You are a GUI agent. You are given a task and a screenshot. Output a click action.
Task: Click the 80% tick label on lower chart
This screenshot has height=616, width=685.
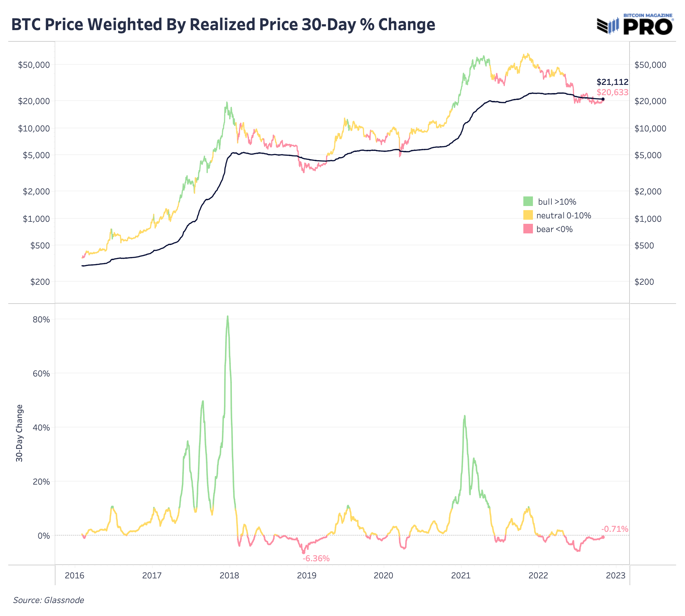41,320
